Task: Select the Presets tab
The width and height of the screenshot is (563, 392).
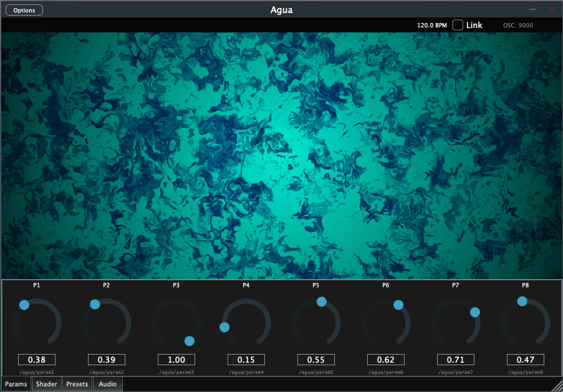Action: pos(77,384)
